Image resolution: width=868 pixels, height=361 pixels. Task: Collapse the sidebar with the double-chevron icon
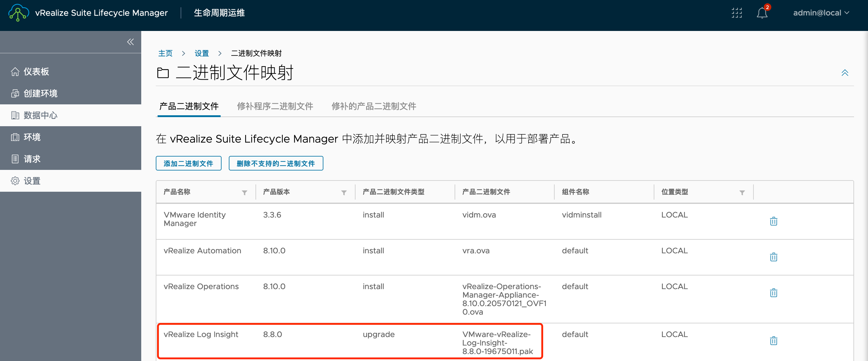point(130,42)
